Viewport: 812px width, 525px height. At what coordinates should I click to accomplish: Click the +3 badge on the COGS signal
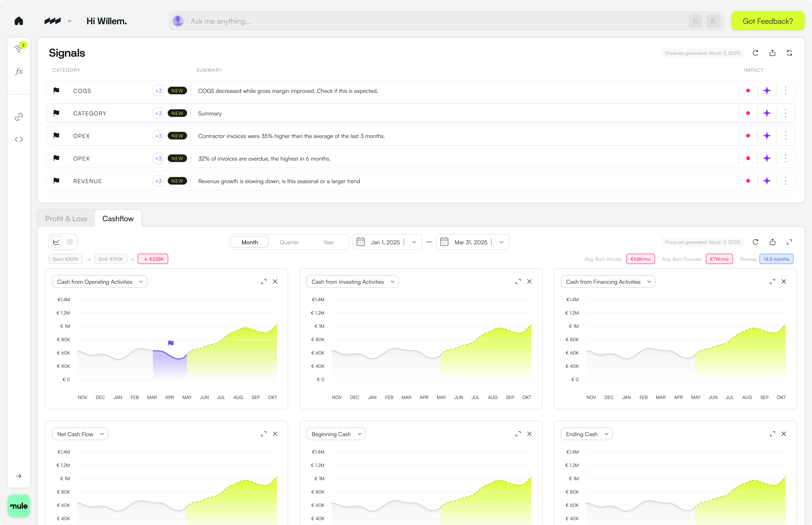(x=158, y=91)
